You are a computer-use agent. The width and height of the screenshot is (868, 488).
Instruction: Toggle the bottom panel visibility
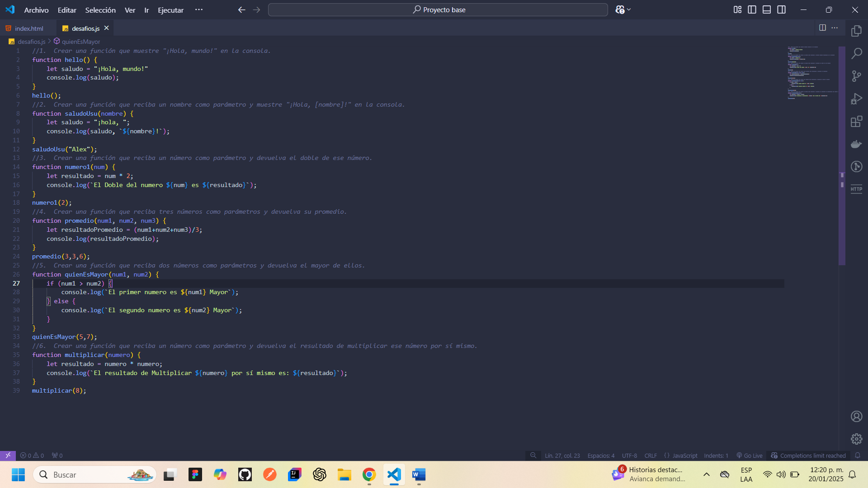[767, 9]
